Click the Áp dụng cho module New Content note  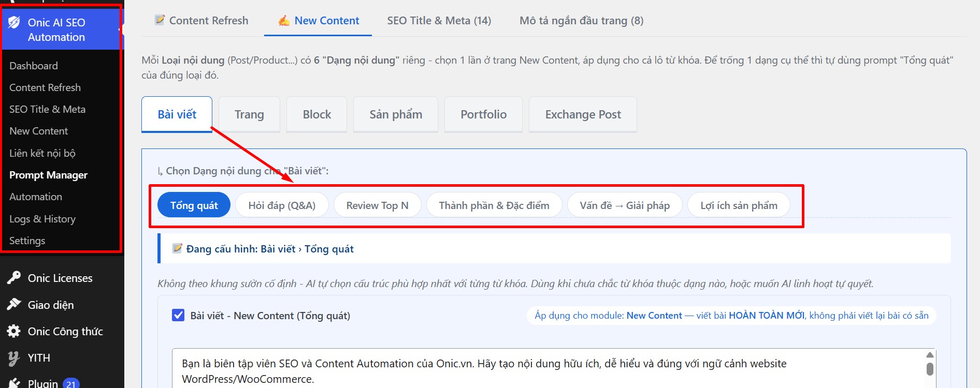(x=731, y=316)
